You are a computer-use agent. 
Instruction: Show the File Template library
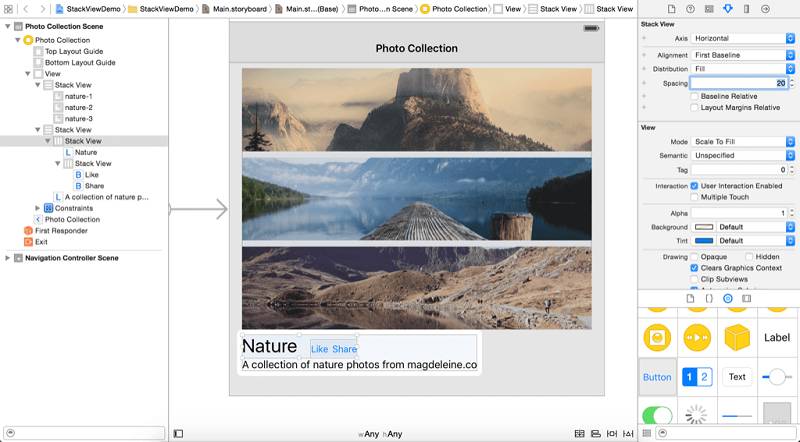[690, 299]
